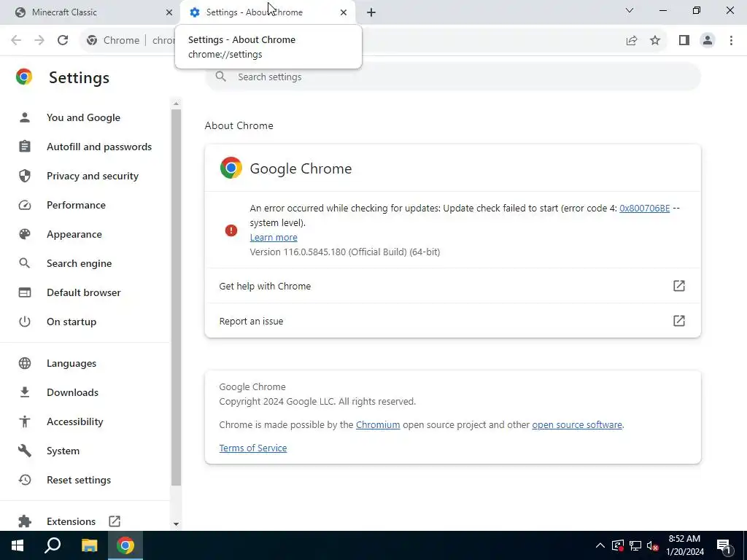
Task: Click the Extensions external link icon
Action: pyautogui.click(x=115, y=521)
